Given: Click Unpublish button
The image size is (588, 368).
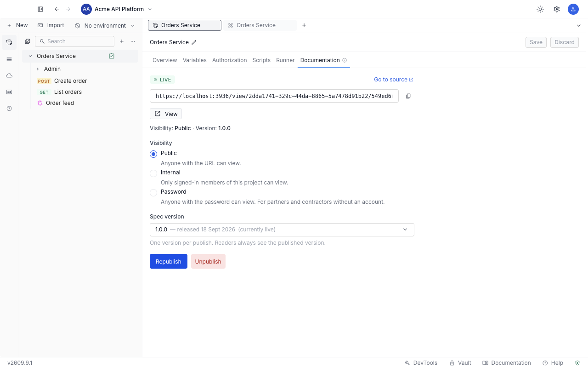Looking at the screenshot, I should (x=208, y=261).
